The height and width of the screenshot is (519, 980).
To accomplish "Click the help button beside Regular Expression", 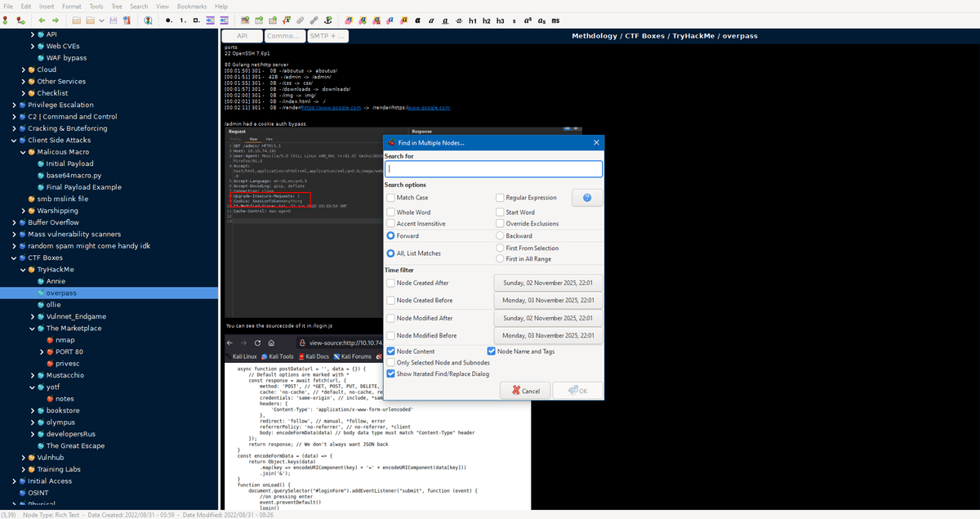I will (587, 198).
